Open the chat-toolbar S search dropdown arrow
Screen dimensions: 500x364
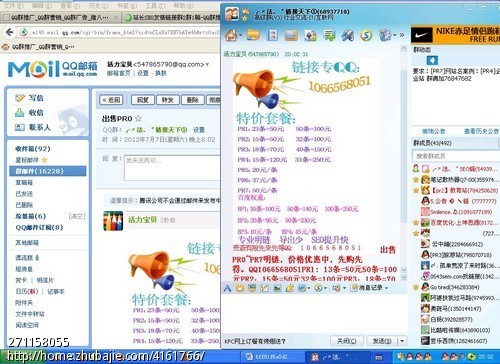pos(325,288)
